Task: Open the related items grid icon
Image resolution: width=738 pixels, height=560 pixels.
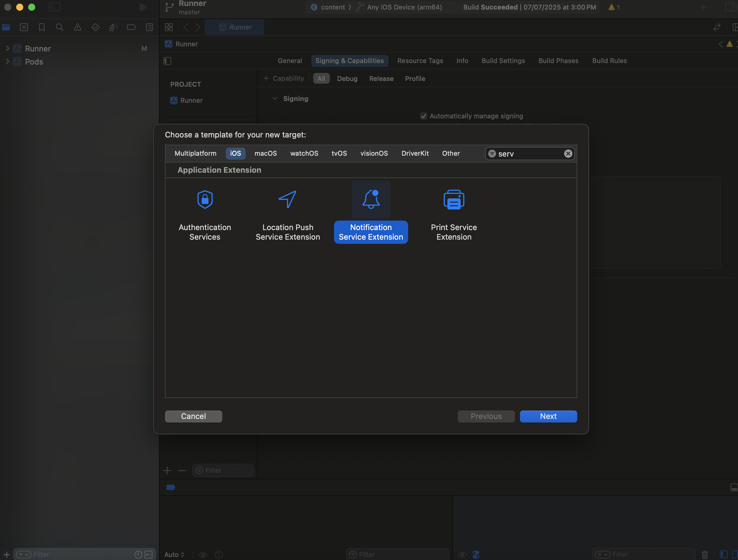Action: point(169,27)
